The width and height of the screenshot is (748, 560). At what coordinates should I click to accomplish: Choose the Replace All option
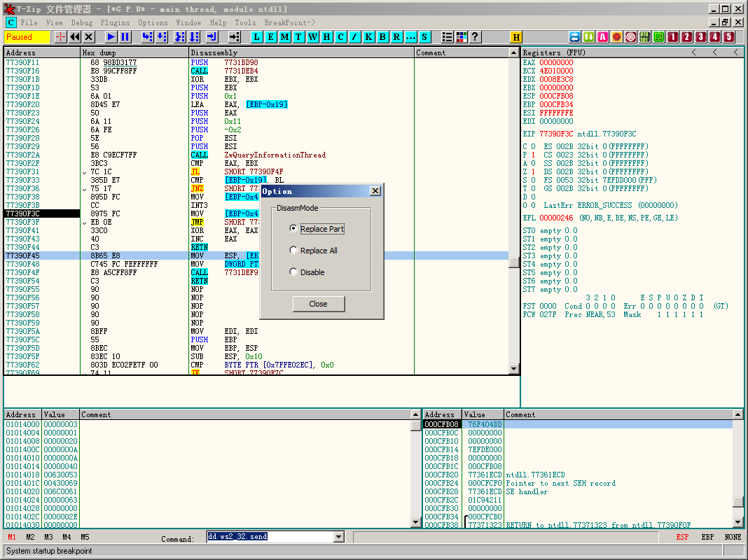(x=293, y=251)
